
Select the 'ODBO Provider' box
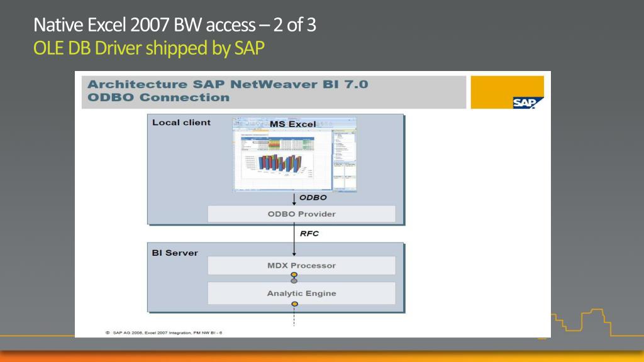[301, 214]
